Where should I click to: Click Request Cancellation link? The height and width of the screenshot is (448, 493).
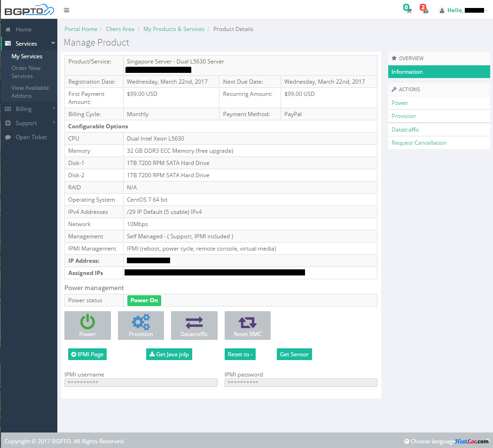[419, 143]
